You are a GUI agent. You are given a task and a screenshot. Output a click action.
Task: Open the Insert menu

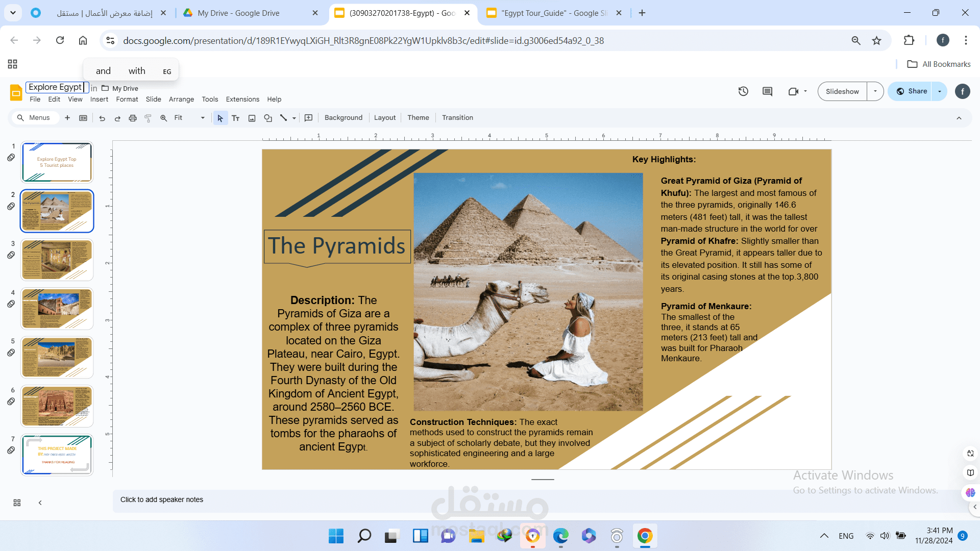pos(99,99)
